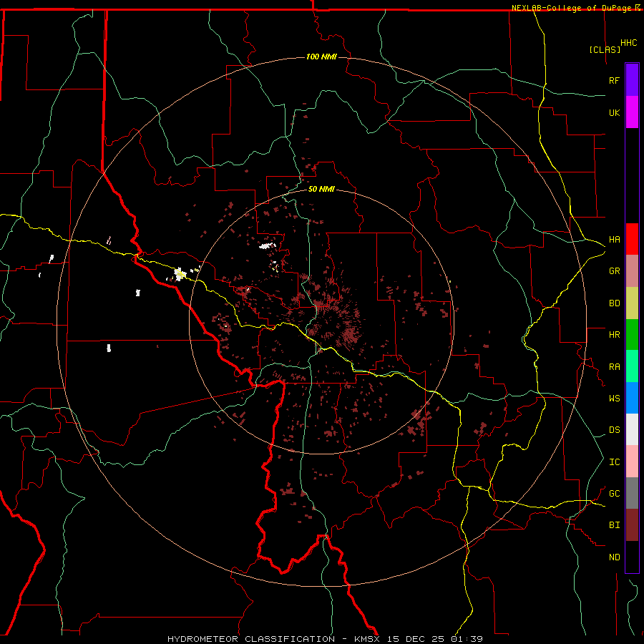Click the BI legend label
Image resolution: width=644 pixels, height=644 pixels.
tap(614, 525)
